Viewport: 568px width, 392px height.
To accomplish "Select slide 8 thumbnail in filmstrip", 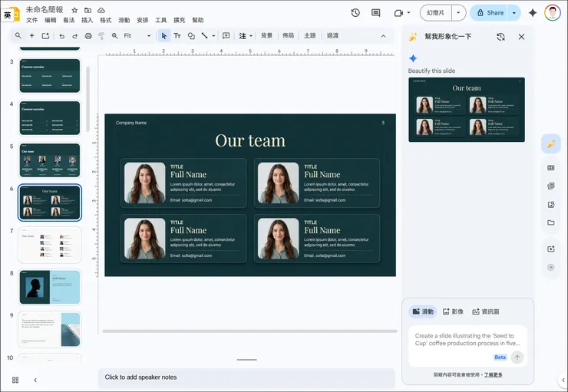I will (x=50, y=288).
